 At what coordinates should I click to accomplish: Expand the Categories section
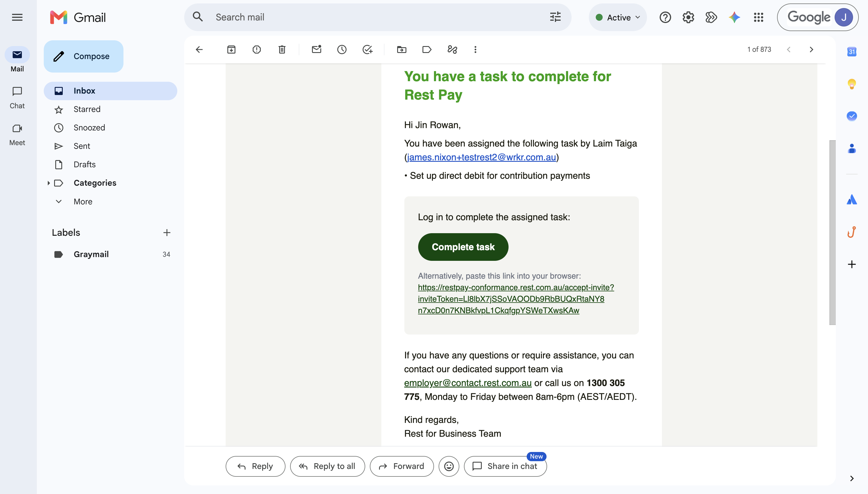(49, 183)
